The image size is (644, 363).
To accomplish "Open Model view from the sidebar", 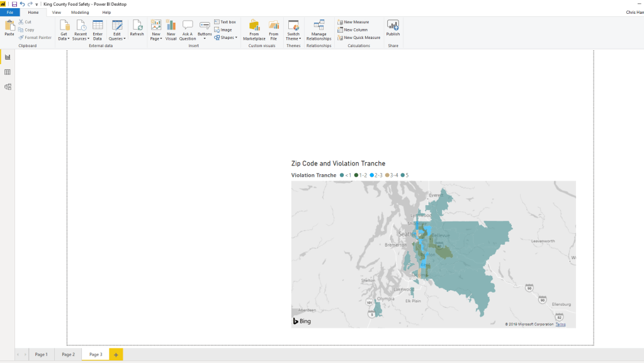I will coord(7,87).
